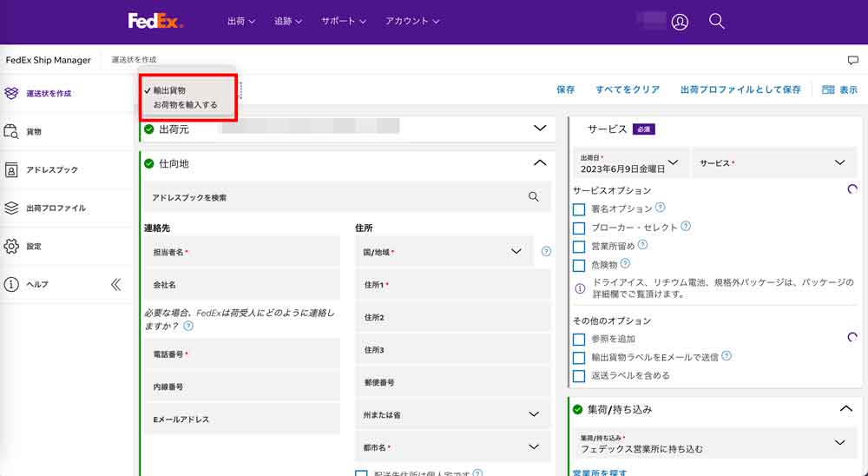The width and height of the screenshot is (868, 476).
Task: Click the 運送状を作成 sidebar icon
Action: click(11, 93)
